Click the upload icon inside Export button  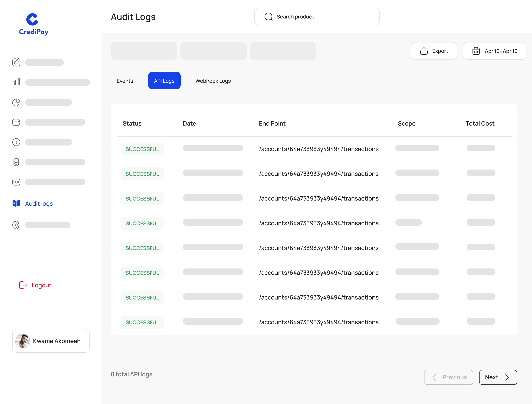pos(424,51)
